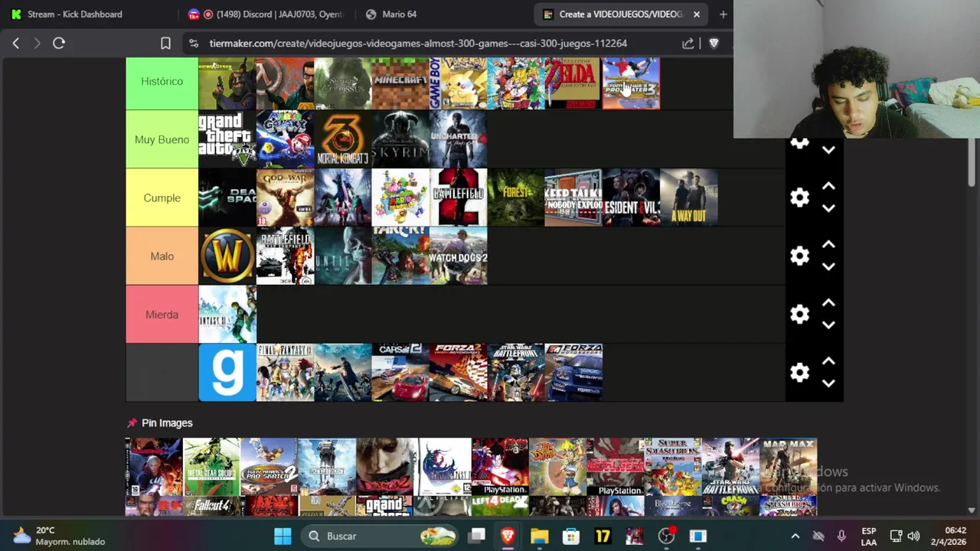Viewport: 980px width, 551px height.
Task: Move the Mierda tier row down
Action: tap(828, 324)
